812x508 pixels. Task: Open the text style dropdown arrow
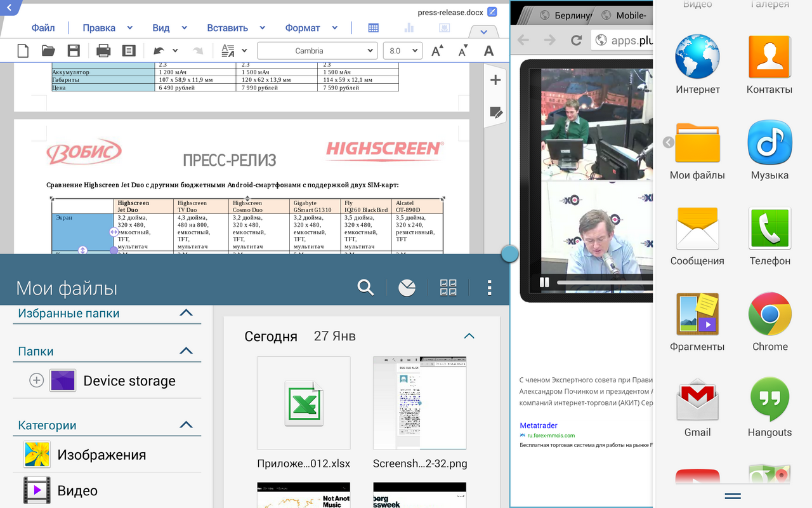coord(245,51)
